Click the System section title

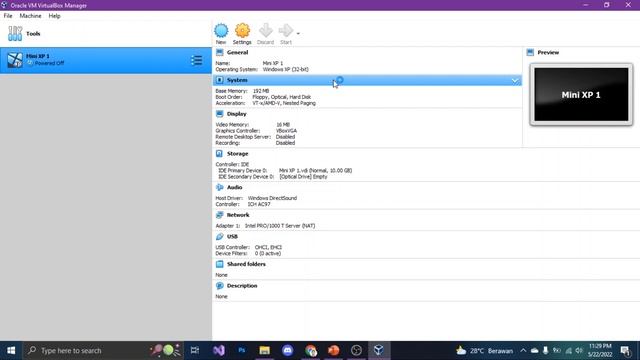click(237, 80)
